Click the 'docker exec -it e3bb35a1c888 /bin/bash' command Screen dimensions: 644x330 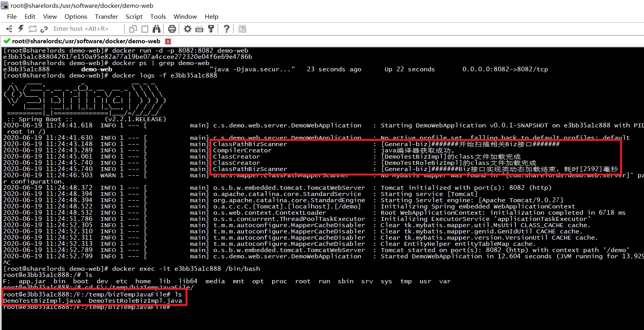tap(186, 269)
